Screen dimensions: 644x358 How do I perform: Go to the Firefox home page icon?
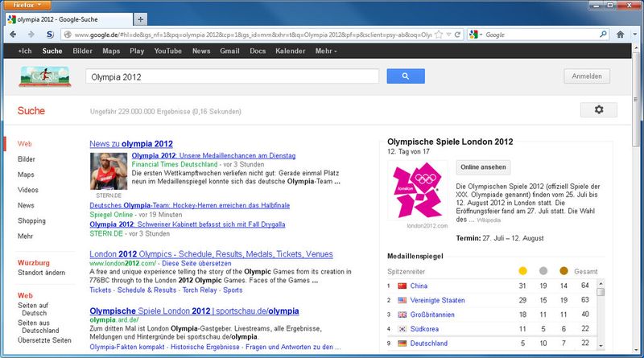tap(620, 35)
